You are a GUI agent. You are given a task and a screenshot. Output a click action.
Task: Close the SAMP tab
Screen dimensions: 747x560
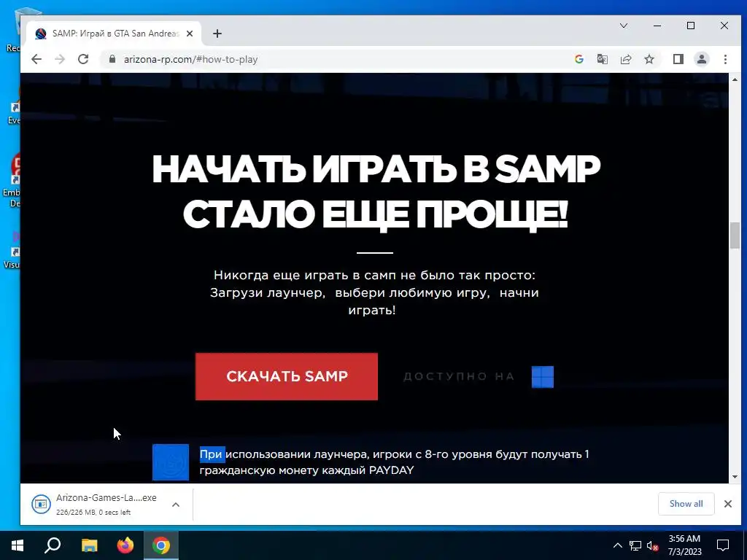point(190,34)
